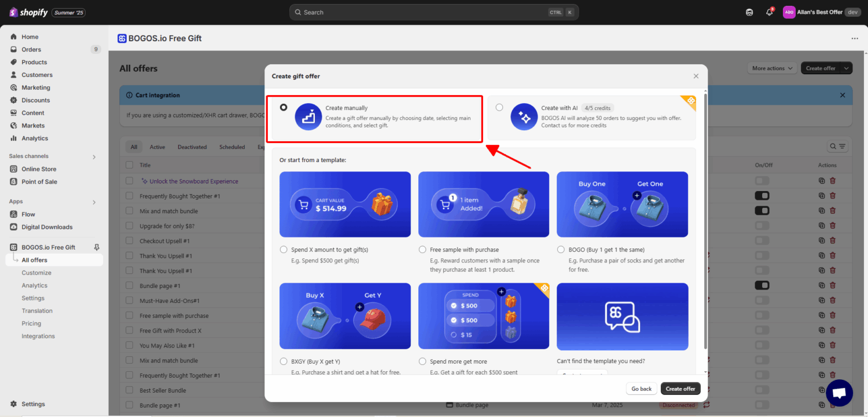This screenshot has width=868, height=417.
Task: Click the 1 item Added thumbnail
Action: coord(484,204)
